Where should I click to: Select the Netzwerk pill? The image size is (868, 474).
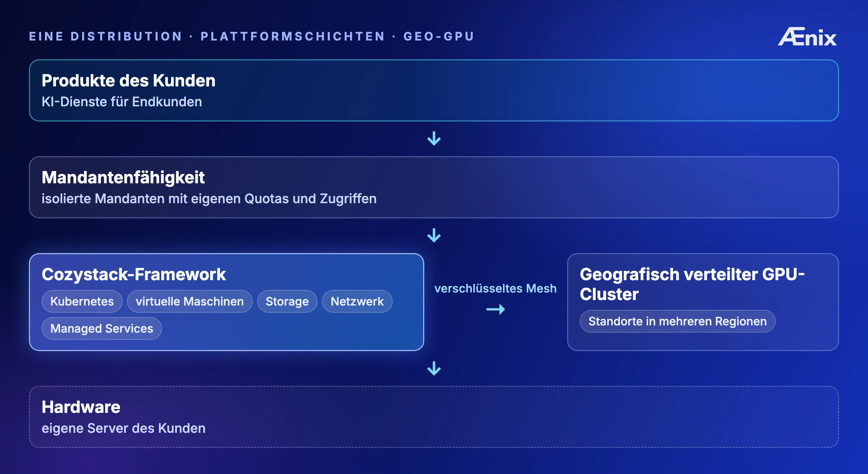point(357,301)
